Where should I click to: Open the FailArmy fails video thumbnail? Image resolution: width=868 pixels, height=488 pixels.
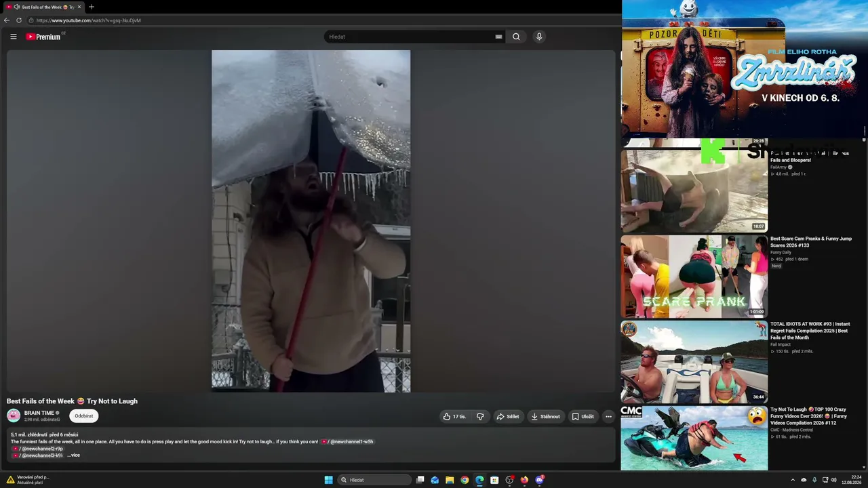point(694,190)
